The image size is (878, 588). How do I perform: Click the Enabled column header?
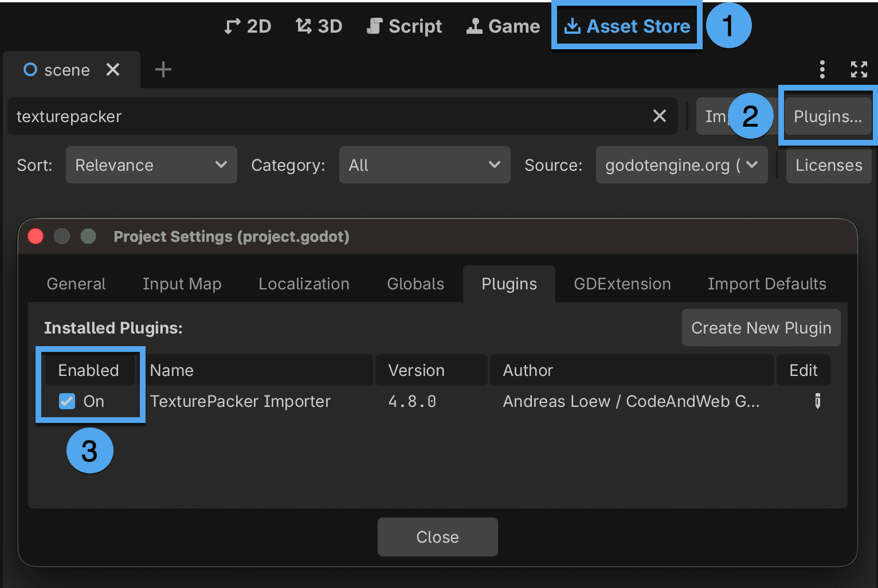pos(88,370)
